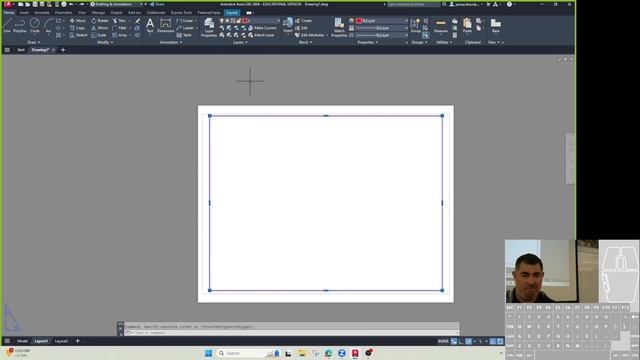Open the View ribbon tab
Viewport: 640px width, 360px height.
[x=82, y=13]
